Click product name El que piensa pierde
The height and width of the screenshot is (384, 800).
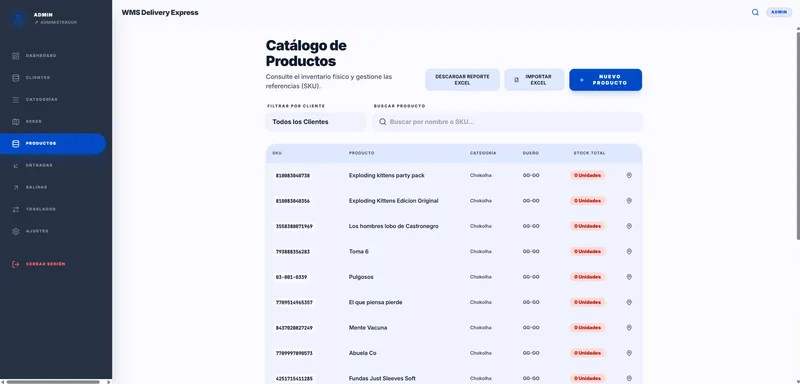(376, 302)
